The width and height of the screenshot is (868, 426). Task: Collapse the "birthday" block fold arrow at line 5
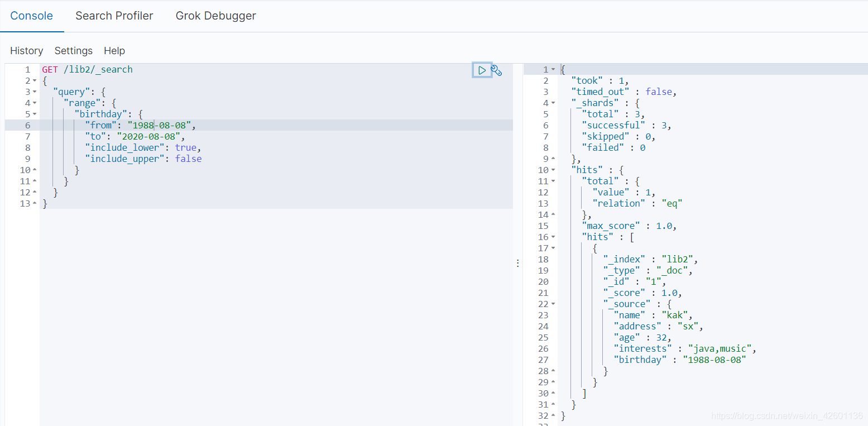(35, 114)
